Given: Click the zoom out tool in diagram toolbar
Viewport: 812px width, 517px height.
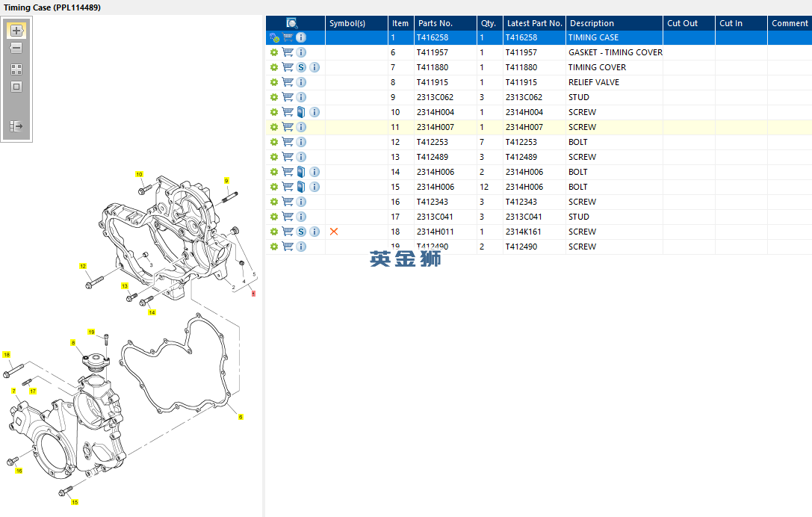Looking at the screenshot, I should click(x=16, y=48).
